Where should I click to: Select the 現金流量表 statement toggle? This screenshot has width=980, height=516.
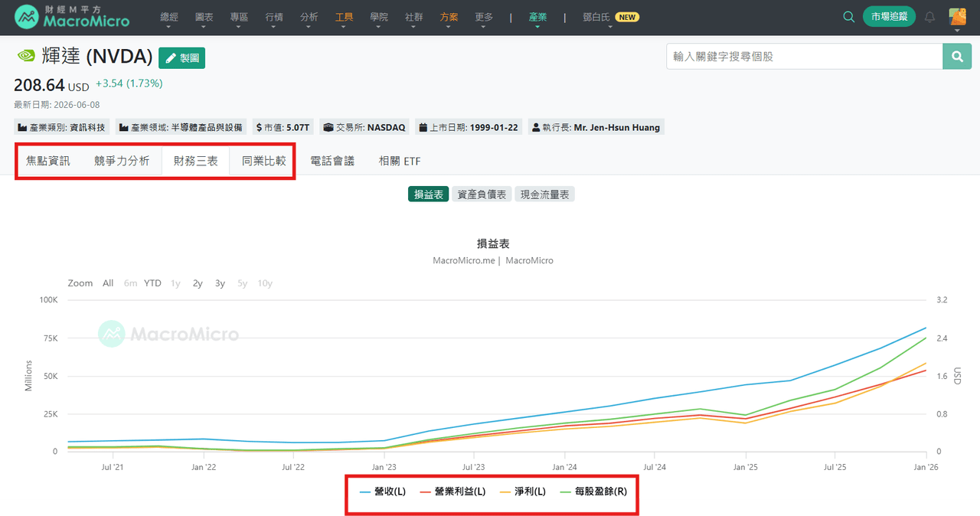(x=544, y=194)
